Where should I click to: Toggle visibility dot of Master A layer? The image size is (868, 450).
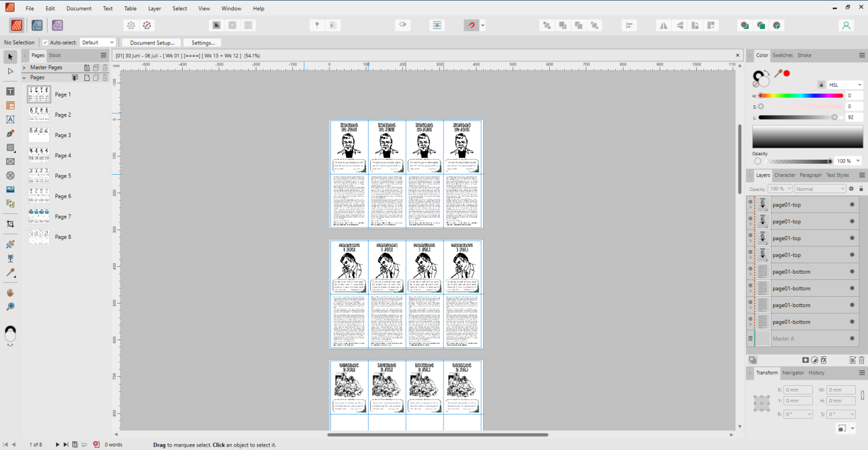pos(852,338)
